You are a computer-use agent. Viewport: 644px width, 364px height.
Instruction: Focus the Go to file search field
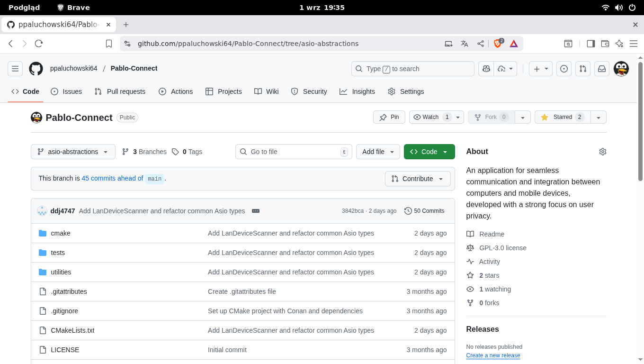[294, 152]
